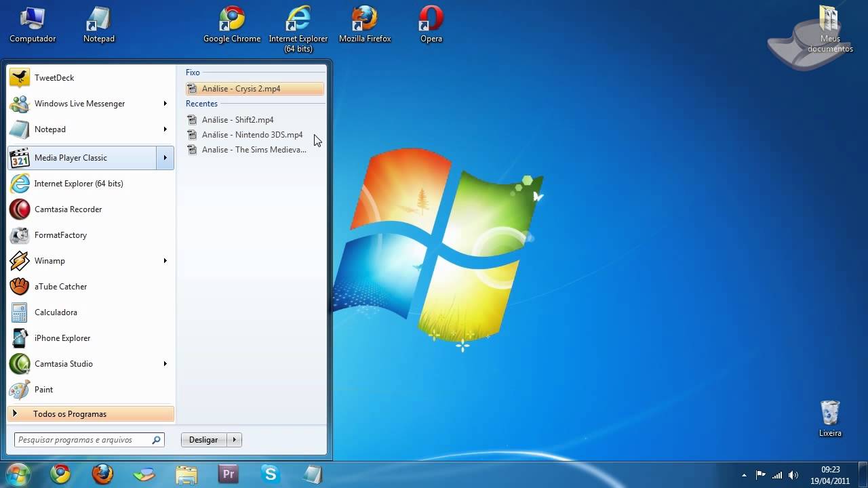Open the Notepad desktop shortcut
This screenshot has height=488, width=868.
point(99,25)
